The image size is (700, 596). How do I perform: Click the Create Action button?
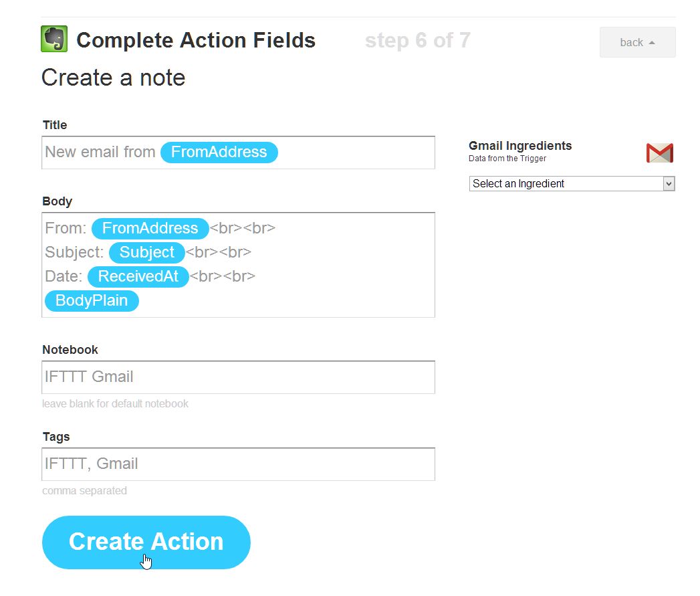click(x=146, y=542)
